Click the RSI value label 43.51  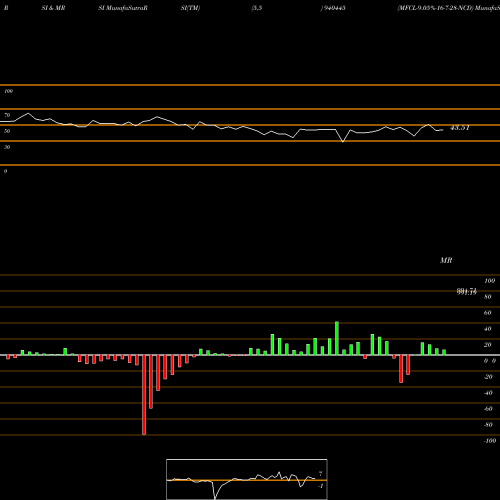[x=460, y=128]
